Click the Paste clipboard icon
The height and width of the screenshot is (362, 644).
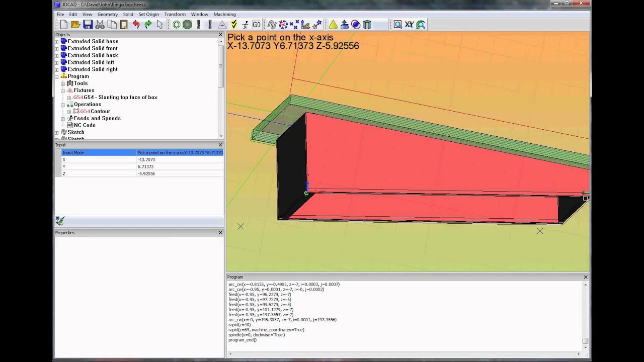124,24
